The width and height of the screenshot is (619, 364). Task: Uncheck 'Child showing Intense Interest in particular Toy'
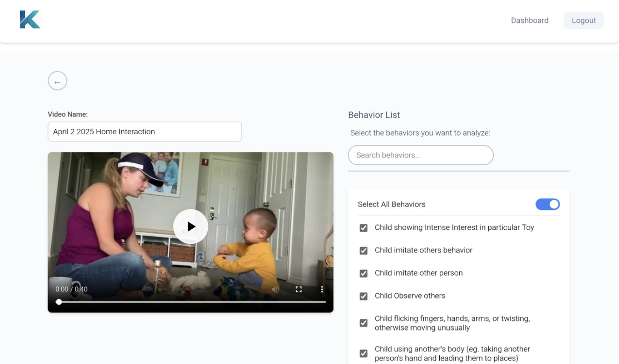tap(363, 228)
